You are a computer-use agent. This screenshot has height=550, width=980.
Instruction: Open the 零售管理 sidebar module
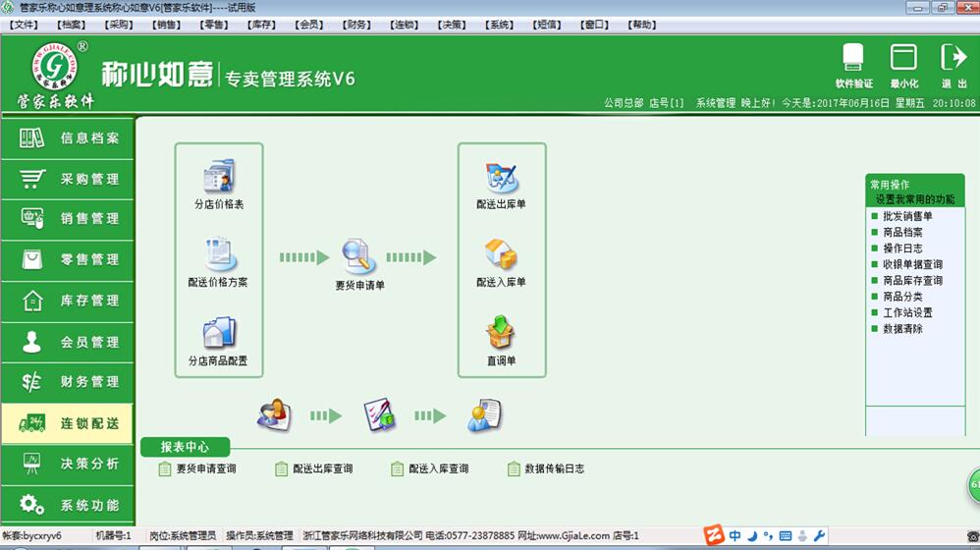[x=68, y=260]
